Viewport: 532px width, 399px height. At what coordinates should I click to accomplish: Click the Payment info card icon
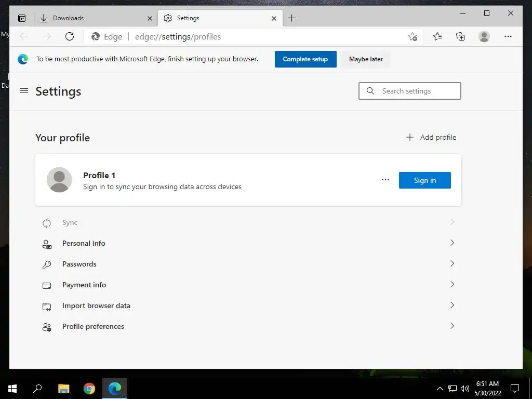pos(47,286)
